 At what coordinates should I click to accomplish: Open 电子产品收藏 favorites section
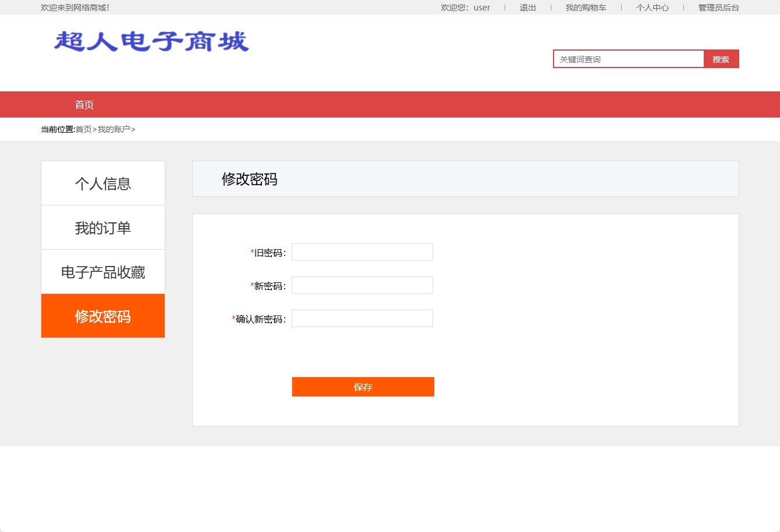[103, 271]
